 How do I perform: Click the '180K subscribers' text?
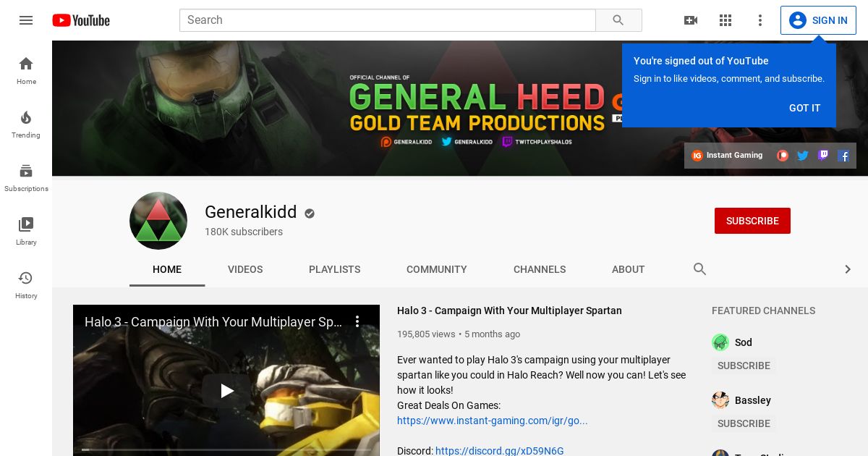tap(244, 232)
